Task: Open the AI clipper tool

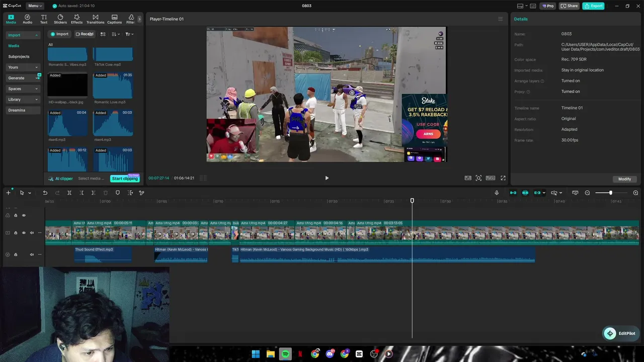Action: coord(61,178)
